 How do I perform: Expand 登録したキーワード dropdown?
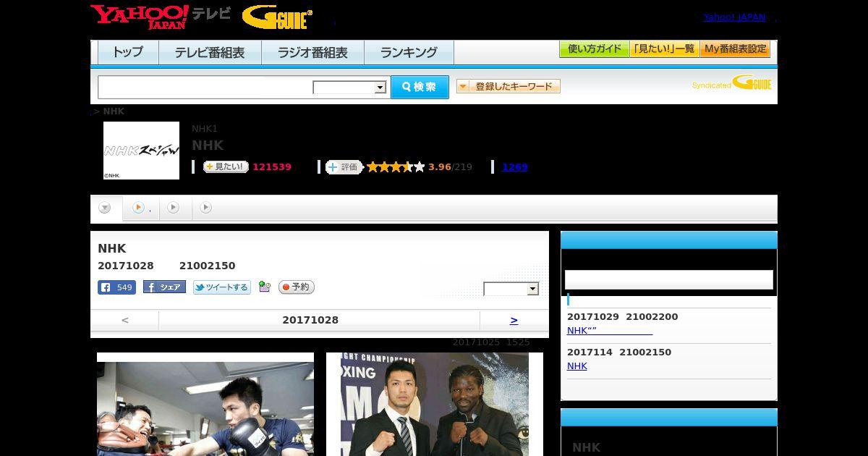click(x=509, y=86)
